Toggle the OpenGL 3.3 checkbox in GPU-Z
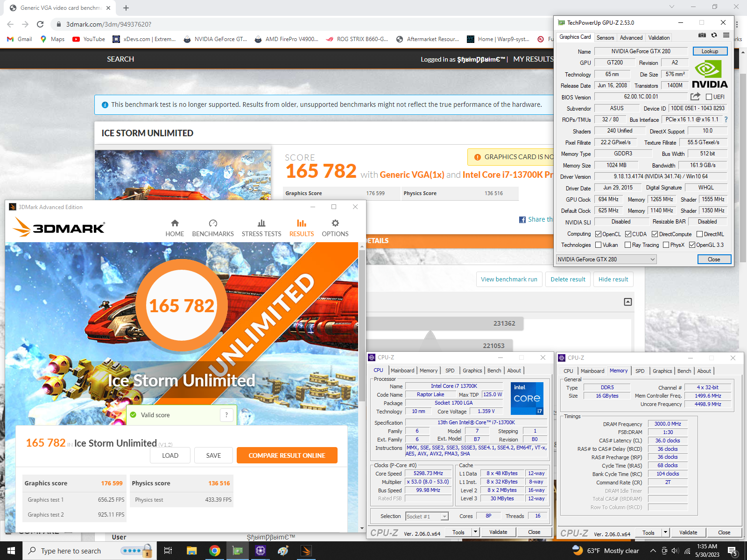The image size is (747, 560). pyautogui.click(x=692, y=245)
